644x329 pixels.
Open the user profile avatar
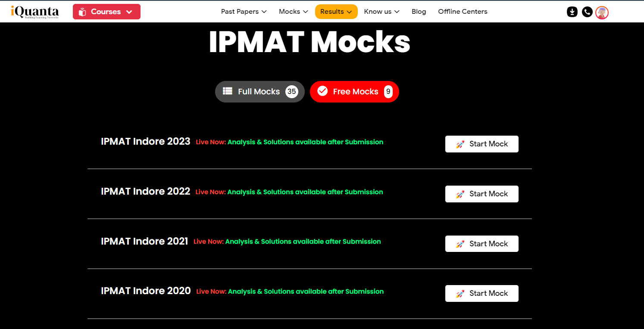pyautogui.click(x=602, y=12)
